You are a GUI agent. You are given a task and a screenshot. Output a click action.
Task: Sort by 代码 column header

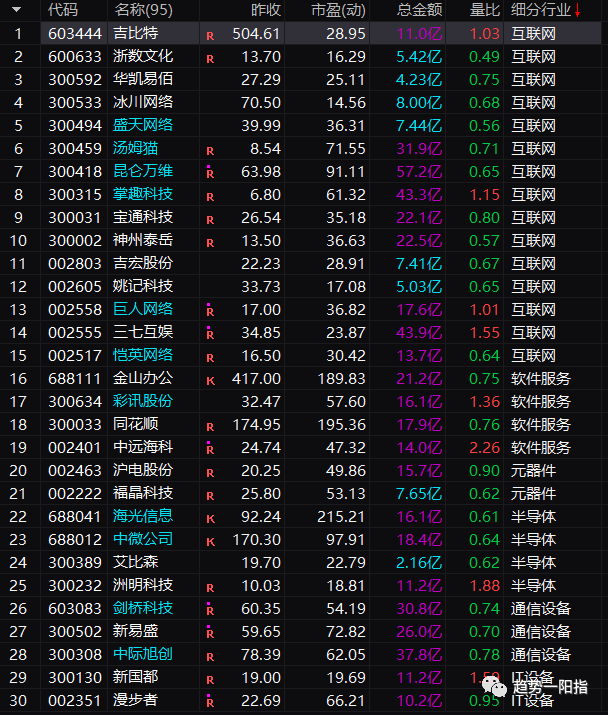(x=63, y=10)
